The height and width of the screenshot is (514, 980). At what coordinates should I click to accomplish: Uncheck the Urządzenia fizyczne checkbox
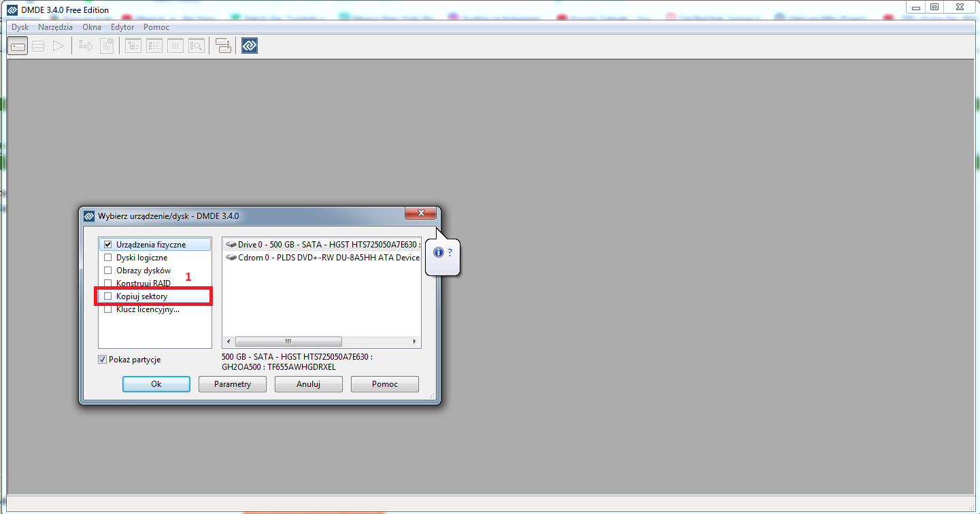[107, 245]
